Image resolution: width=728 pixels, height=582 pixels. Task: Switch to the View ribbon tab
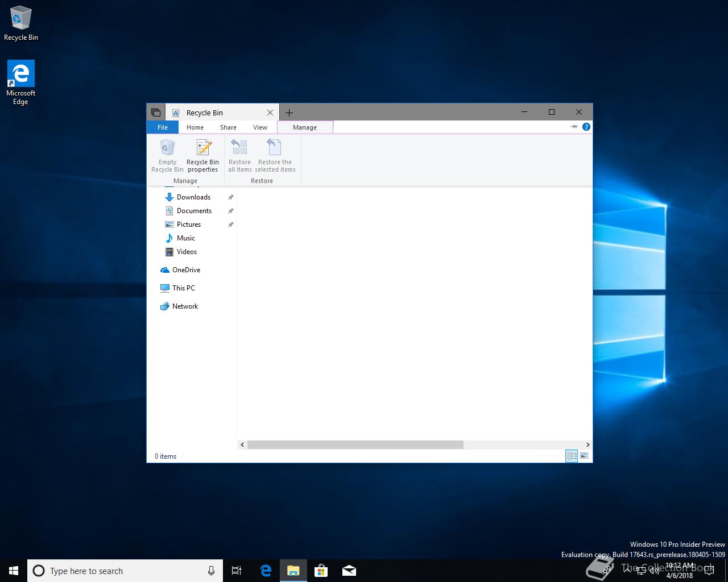[x=260, y=127]
